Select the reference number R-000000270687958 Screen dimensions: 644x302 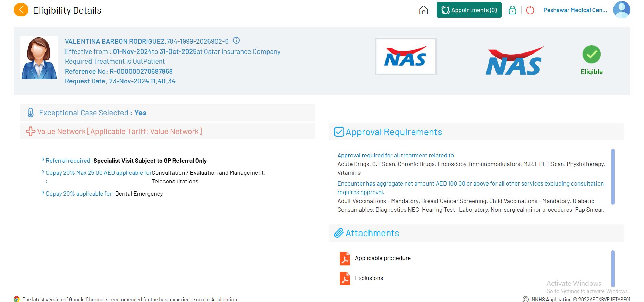(x=141, y=71)
